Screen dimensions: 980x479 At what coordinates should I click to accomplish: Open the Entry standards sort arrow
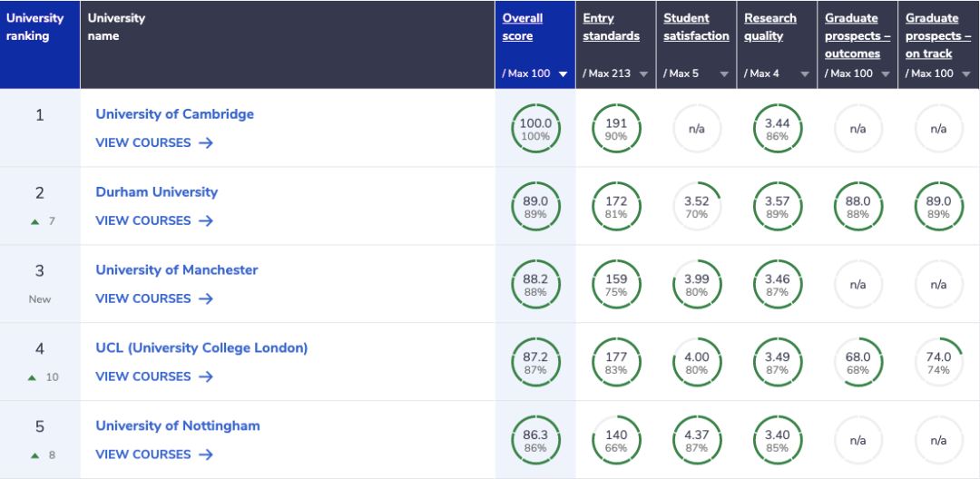[x=643, y=74]
